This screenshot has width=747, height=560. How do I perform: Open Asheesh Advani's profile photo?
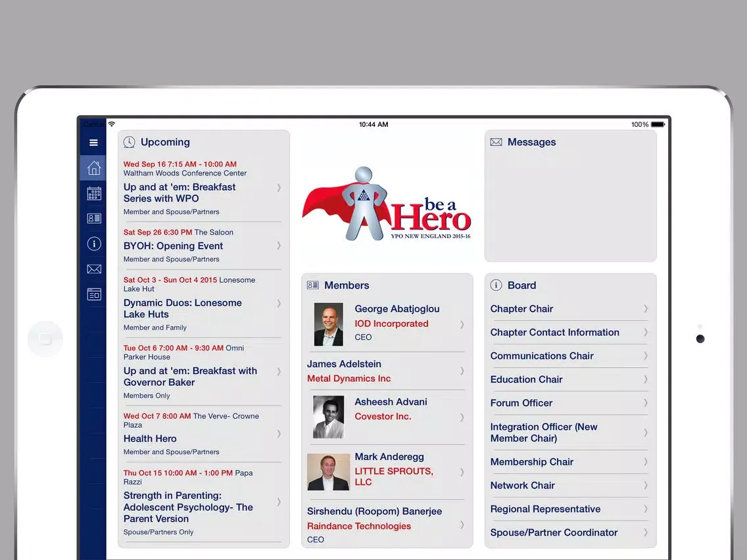328,417
